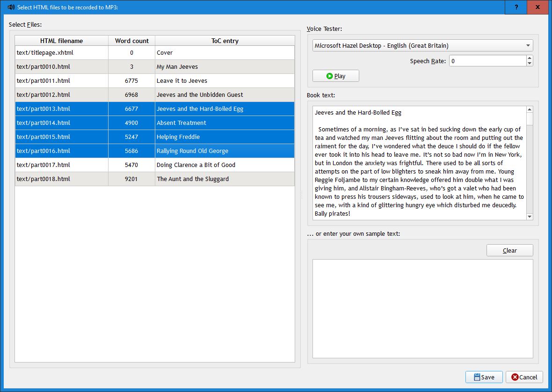Click the word count 3 cell
This screenshot has height=392, width=552.
(131, 67)
